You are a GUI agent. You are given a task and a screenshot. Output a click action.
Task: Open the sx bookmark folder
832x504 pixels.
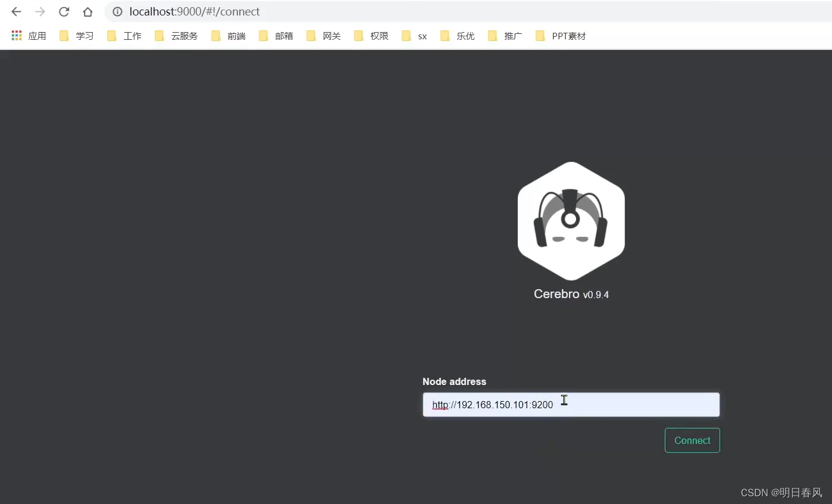(414, 36)
